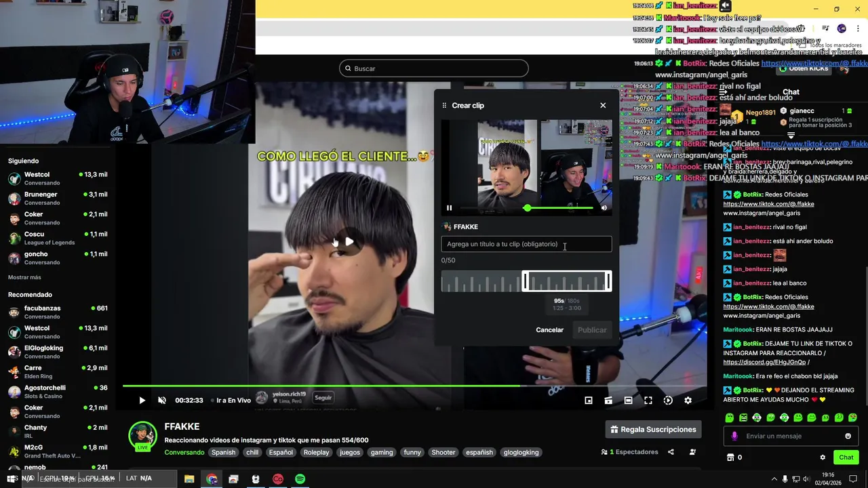The image size is (868, 488).
Task: Open Agostorchelli Slots & Casino channel
Action: [x=58, y=392]
